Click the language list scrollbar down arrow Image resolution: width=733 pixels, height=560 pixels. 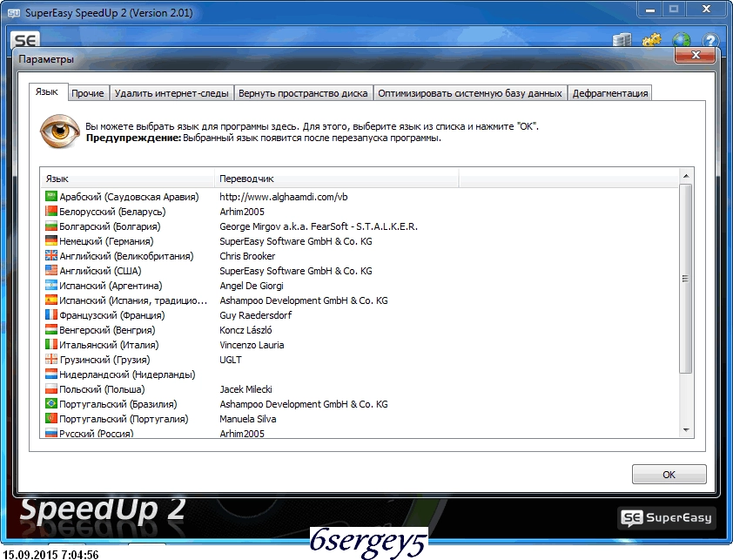pos(686,430)
